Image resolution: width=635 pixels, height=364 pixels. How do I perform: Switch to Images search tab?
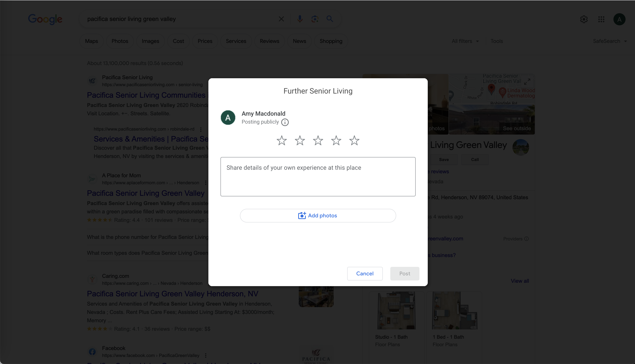(150, 41)
